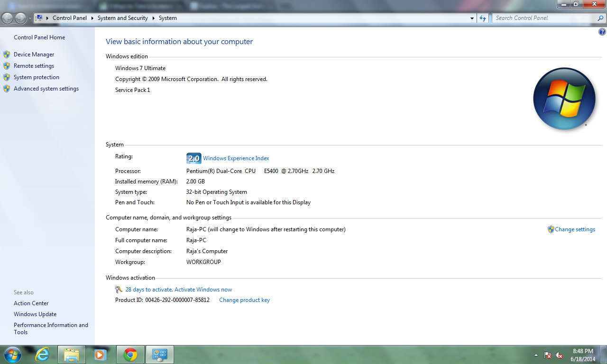The image size is (607, 364).
Task: Open Windows Explorer from taskbar
Action: tap(72, 355)
